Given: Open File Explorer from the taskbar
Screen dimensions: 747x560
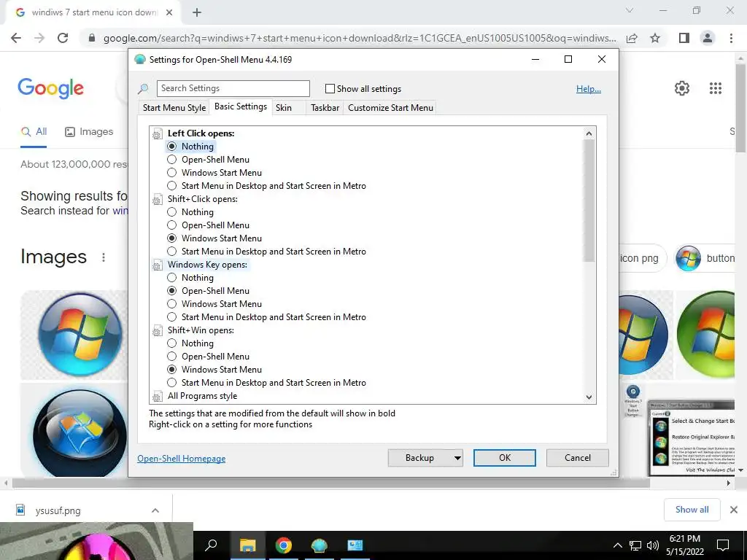Looking at the screenshot, I should tap(248, 545).
